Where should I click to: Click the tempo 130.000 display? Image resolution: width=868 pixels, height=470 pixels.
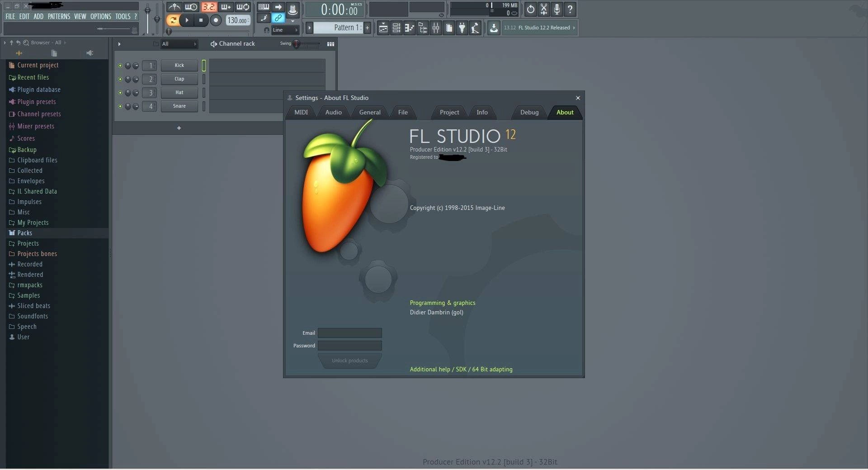[238, 20]
